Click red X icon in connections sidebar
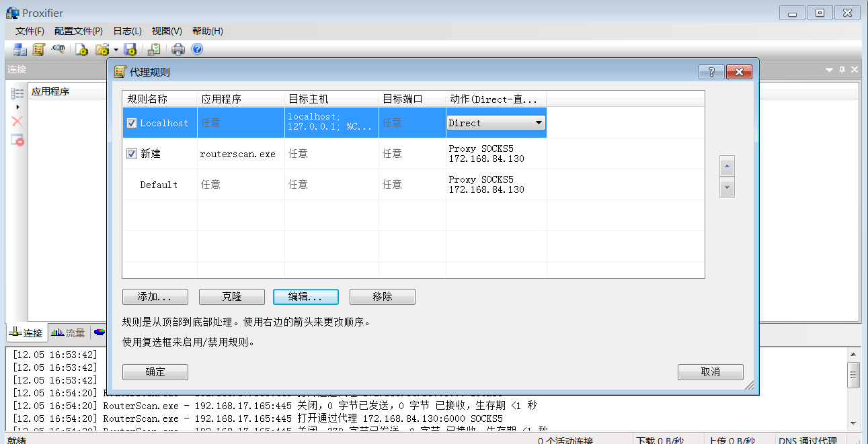 pyautogui.click(x=17, y=122)
